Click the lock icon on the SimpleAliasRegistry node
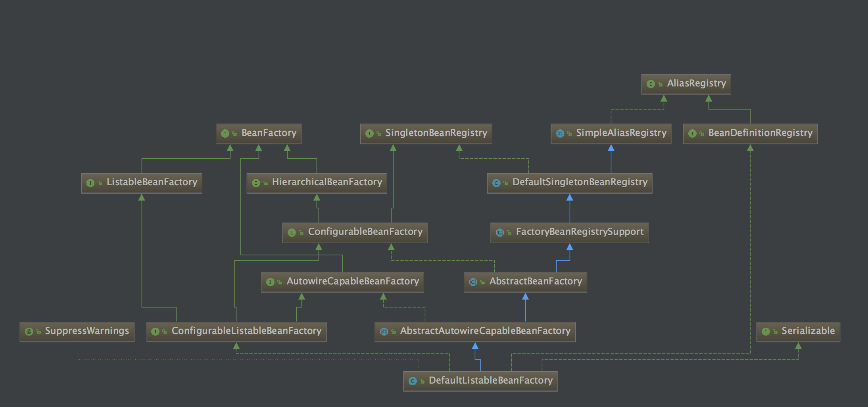This screenshot has width=868, height=407. pos(570,134)
